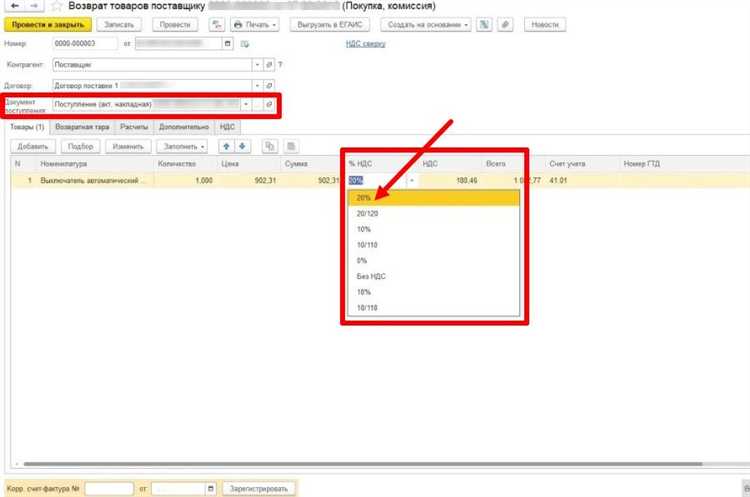This screenshot has height=497, width=750.
Task: Select 20/120 in the VAT rate list
Action: click(434, 213)
